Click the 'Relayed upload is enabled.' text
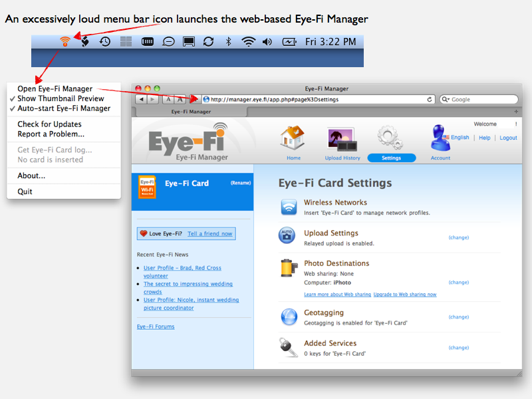Image resolution: width=532 pixels, height=399 pixels. coord(339,243)
